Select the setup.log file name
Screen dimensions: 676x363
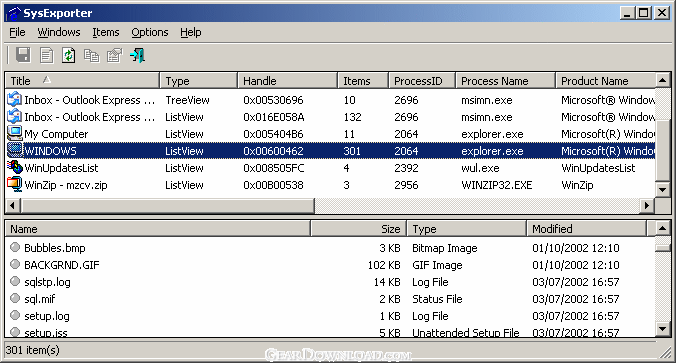coord(47,316)
